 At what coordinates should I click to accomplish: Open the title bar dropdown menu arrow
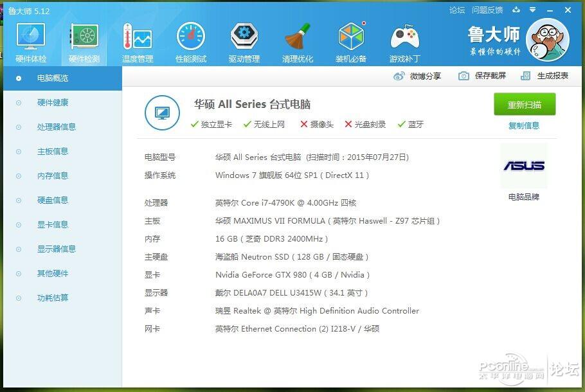(533, 10)
